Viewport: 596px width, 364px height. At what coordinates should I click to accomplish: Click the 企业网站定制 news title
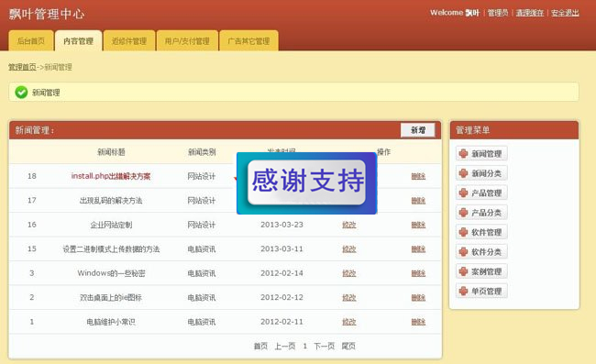point(111,225)
